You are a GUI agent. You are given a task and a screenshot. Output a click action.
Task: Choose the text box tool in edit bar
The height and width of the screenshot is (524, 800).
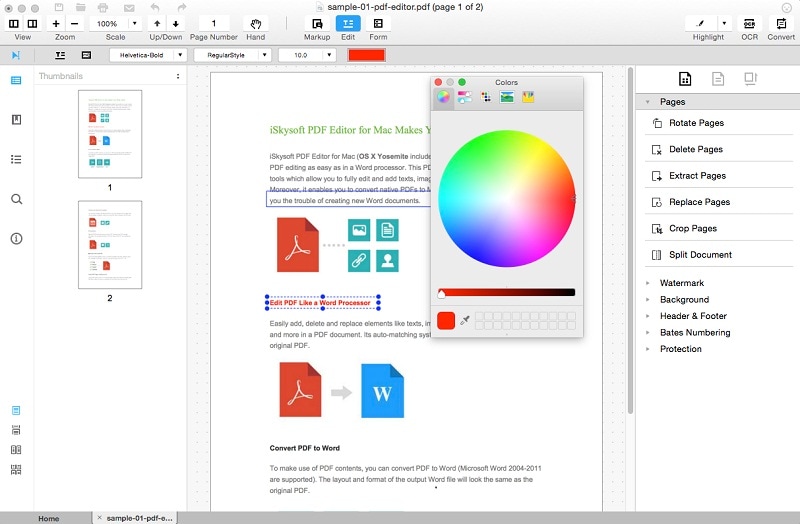click(86, 55)
